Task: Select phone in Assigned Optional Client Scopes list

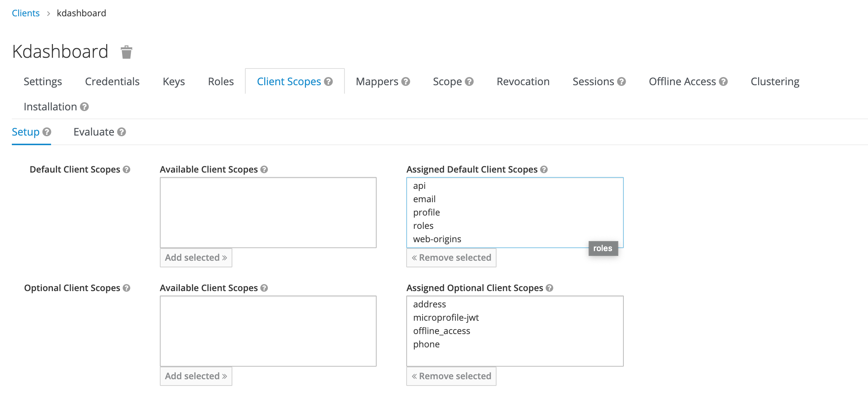Action: [426, 344]
